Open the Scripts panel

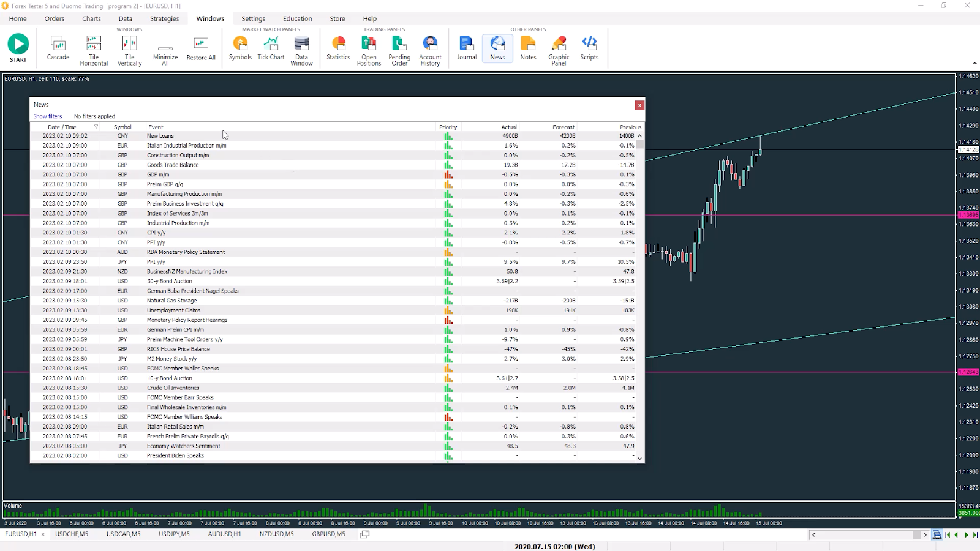click(x=589, y=49)
